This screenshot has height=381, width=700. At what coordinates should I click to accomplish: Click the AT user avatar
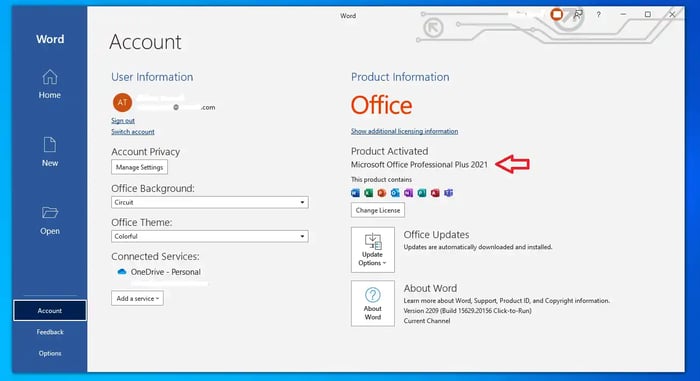click(122, 102)
